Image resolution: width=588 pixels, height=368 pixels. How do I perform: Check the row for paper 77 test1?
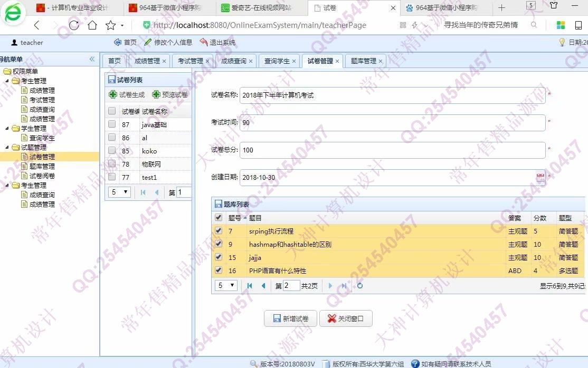[x=112, y=177]
